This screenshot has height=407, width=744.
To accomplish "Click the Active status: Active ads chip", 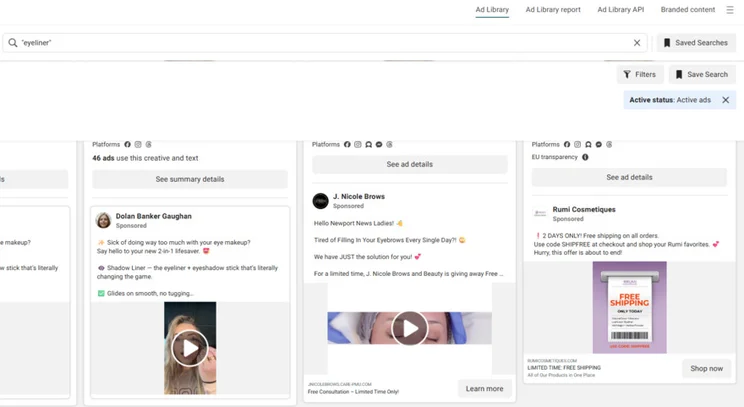I will [x=679, y=100].
